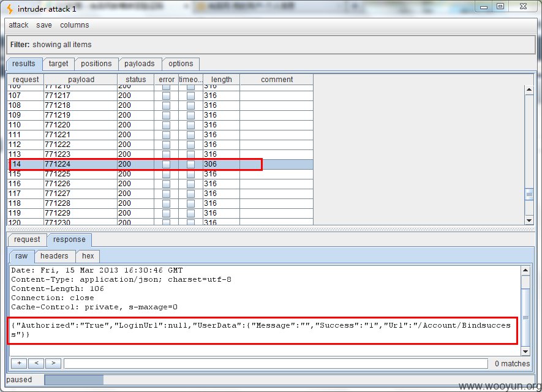This screenshot has height=392, width=542.
Task: Switch to the options tab
Action: tap(181, 64)
